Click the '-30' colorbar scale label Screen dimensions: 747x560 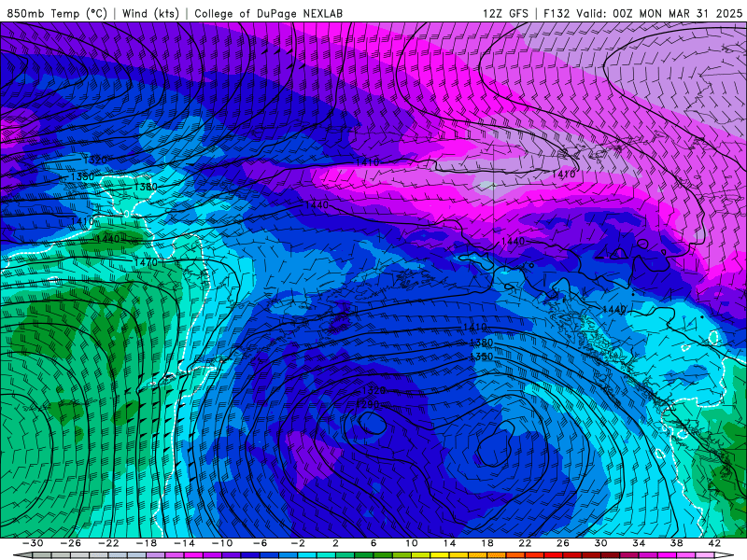pos(33,543)
